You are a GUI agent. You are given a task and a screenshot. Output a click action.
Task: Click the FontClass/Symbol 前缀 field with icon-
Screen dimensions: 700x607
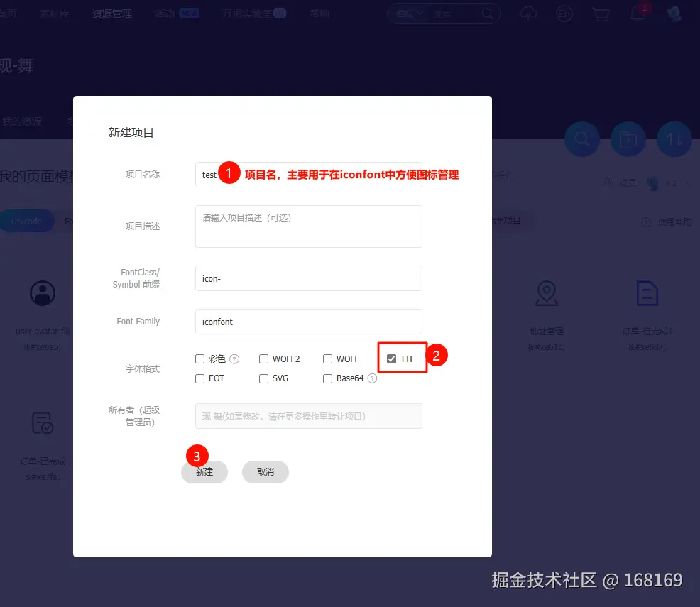tap(309, 278)
